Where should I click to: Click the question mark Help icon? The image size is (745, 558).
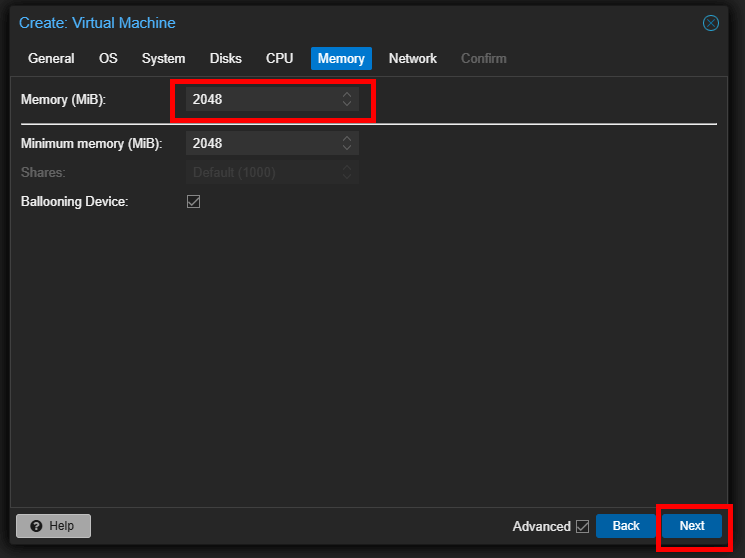coord(36,526)
